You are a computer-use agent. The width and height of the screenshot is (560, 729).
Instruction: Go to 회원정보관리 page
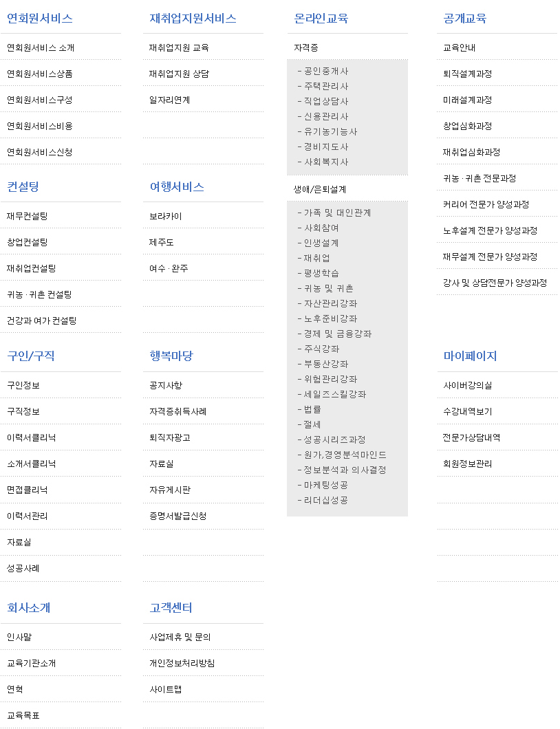tap(467, 464)
